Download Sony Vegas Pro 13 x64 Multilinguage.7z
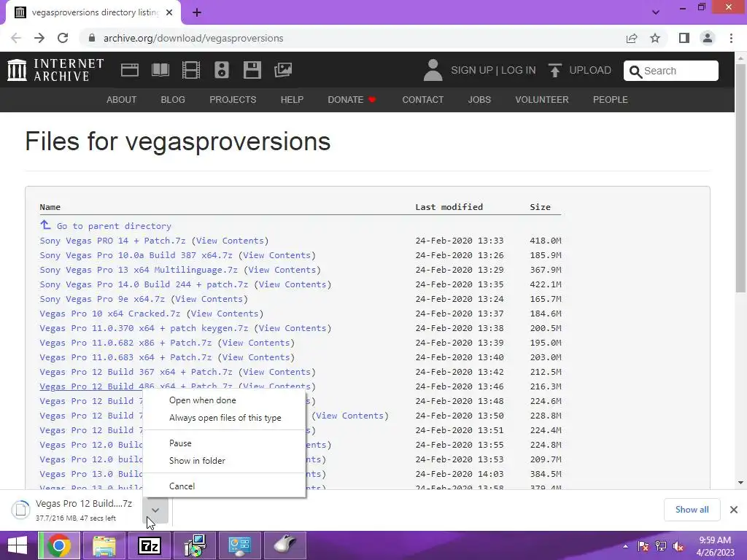Viewport: 747px width, 560px height. click(139, 270)
